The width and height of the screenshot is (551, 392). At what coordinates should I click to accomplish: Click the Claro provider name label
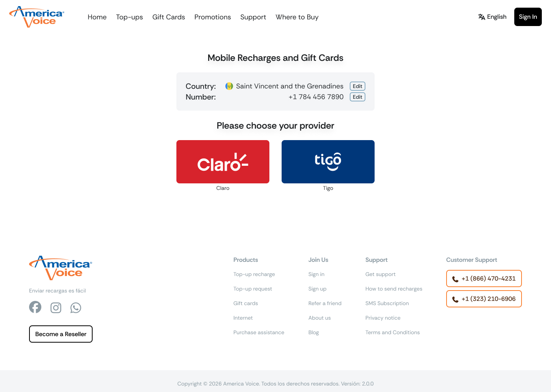tap(223, 188)
